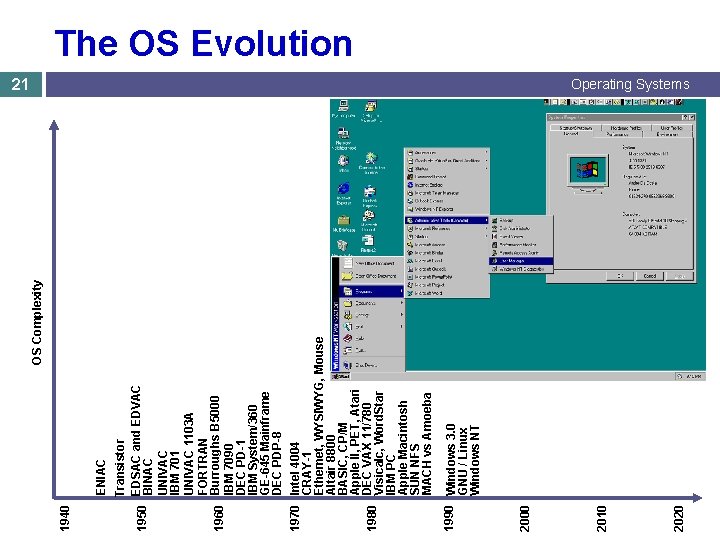Click Cancel in System Properties dialog
This screenshot has height=540, width=720.
(x=649, y=276)
